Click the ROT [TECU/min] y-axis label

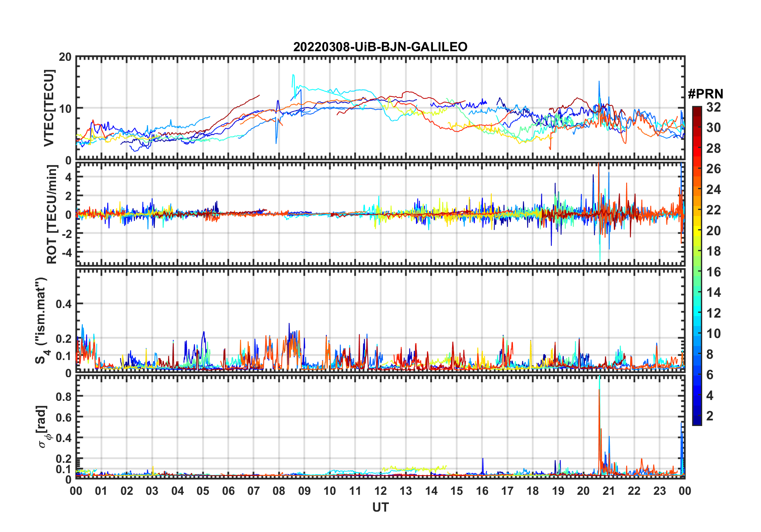[x=52, y=214]
